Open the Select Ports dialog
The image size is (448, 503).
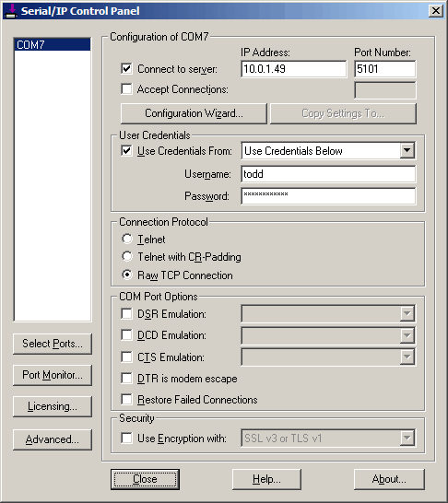pos(53,344)
